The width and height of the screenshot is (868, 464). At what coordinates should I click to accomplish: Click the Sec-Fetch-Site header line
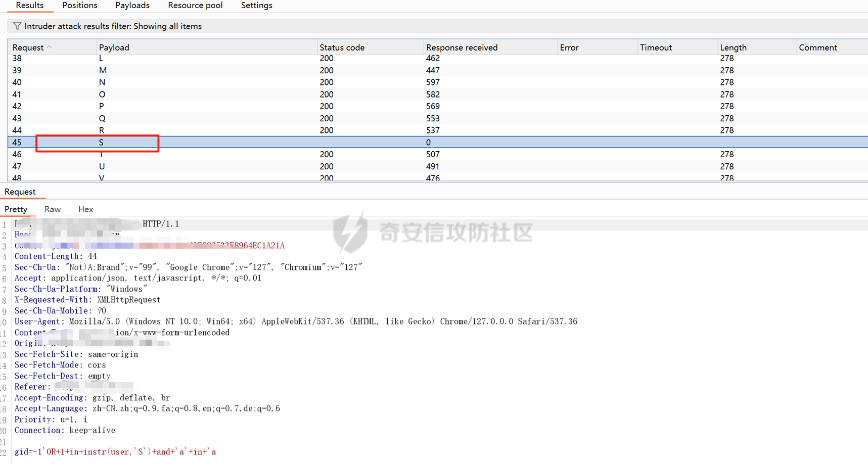tap(76, 354)
